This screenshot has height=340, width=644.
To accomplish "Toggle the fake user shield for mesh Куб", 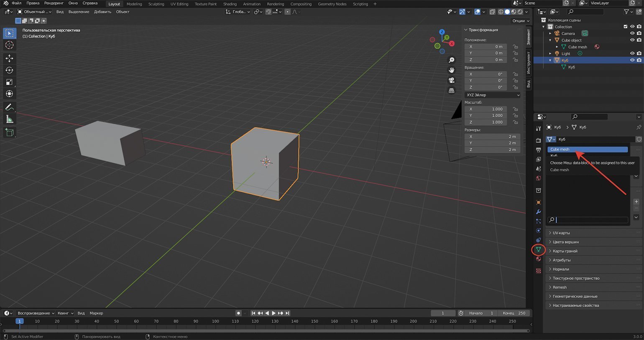I will click(x=639, y=139).
